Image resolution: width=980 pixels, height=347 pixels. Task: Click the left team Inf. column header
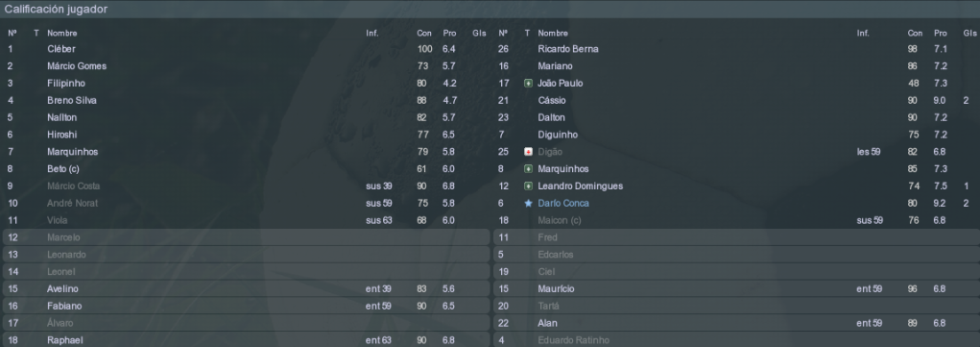(x=371, y=34)
